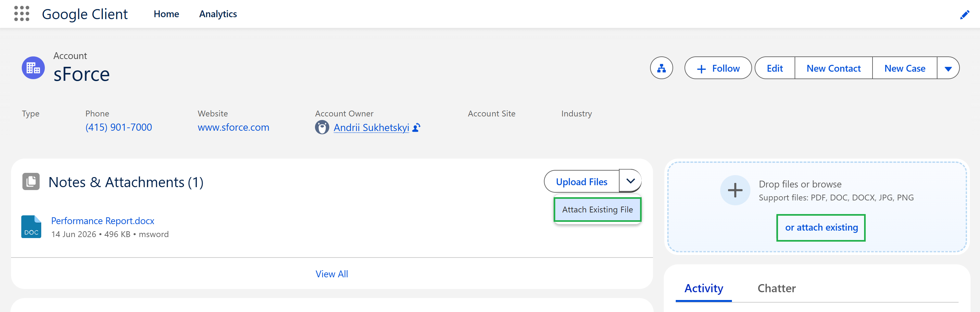The height and width of the screenshot is (312, 980).
Task: Click Andrii Sukhetskyi's avatar icon
Action: tap(322, 127)
